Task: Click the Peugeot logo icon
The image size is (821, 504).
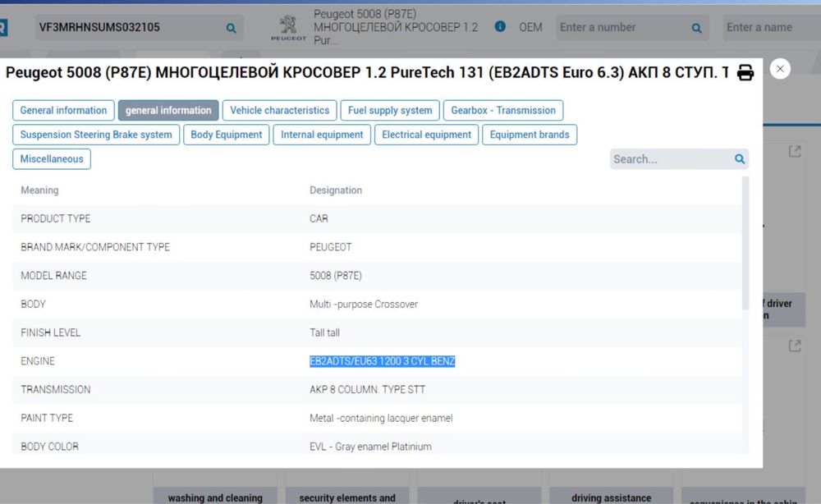Action: (x=288, y=28)
